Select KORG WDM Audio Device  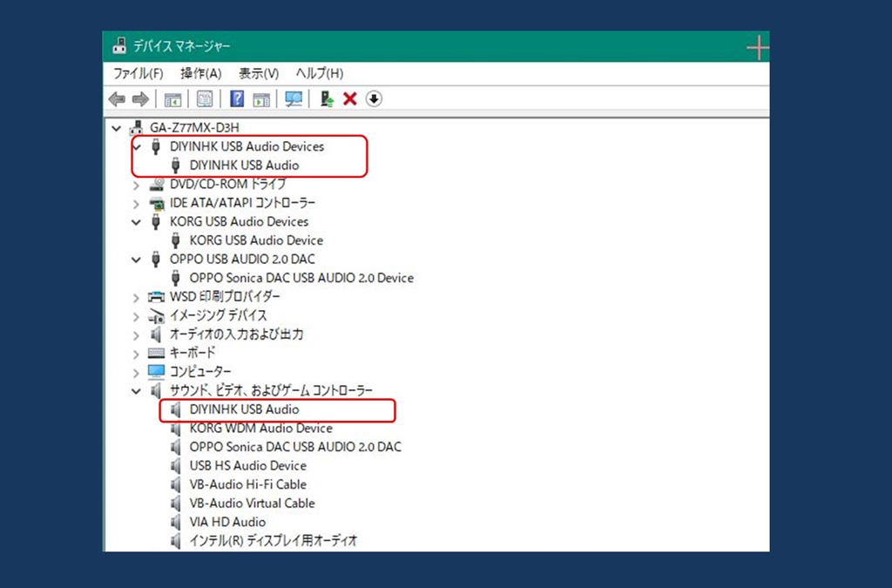coord(260,429)
